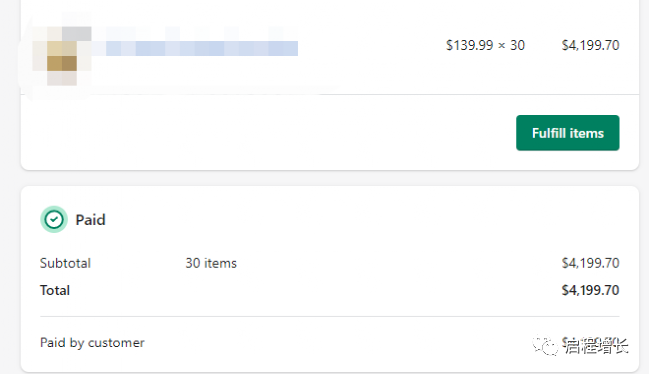Select the Subtotal label
Screen dimensions: 649x374
click(65, 263)
